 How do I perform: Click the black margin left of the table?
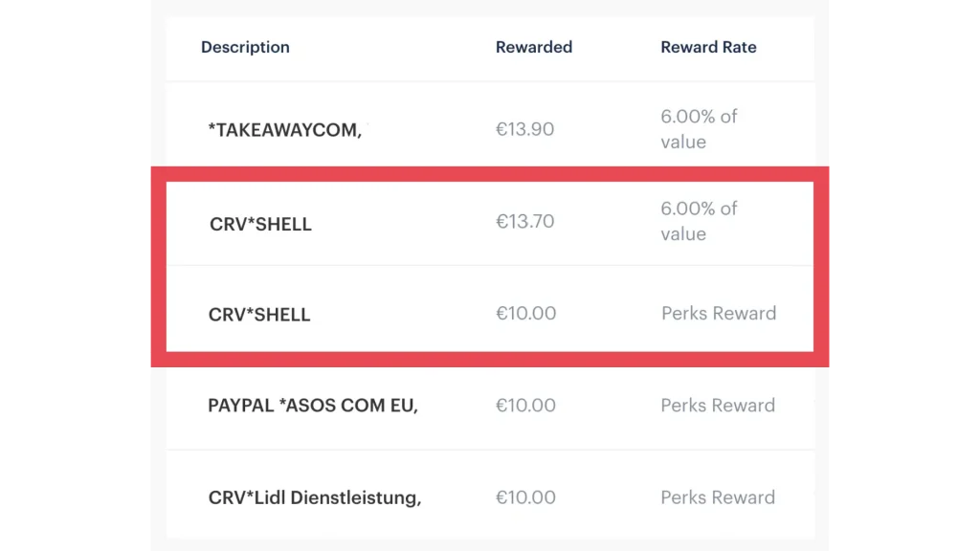tap(72, 275)
